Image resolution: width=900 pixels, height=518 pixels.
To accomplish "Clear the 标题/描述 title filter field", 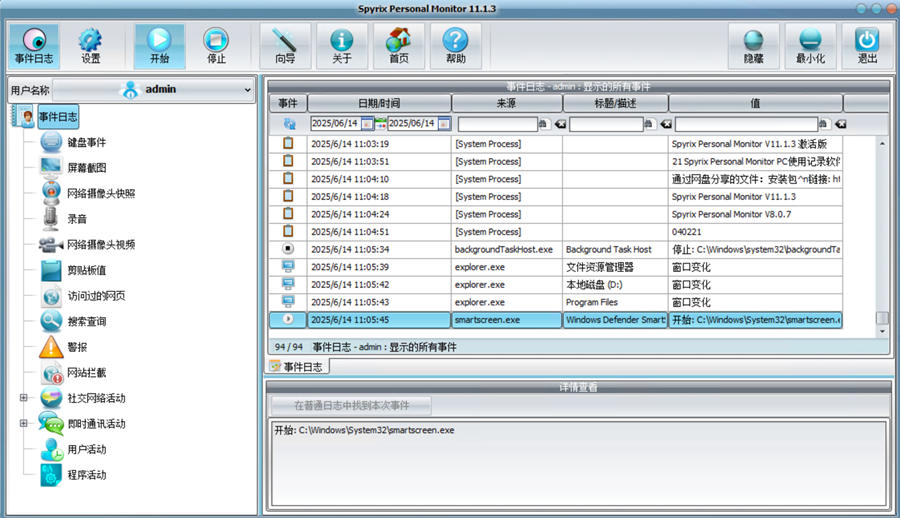I will 666,124.
